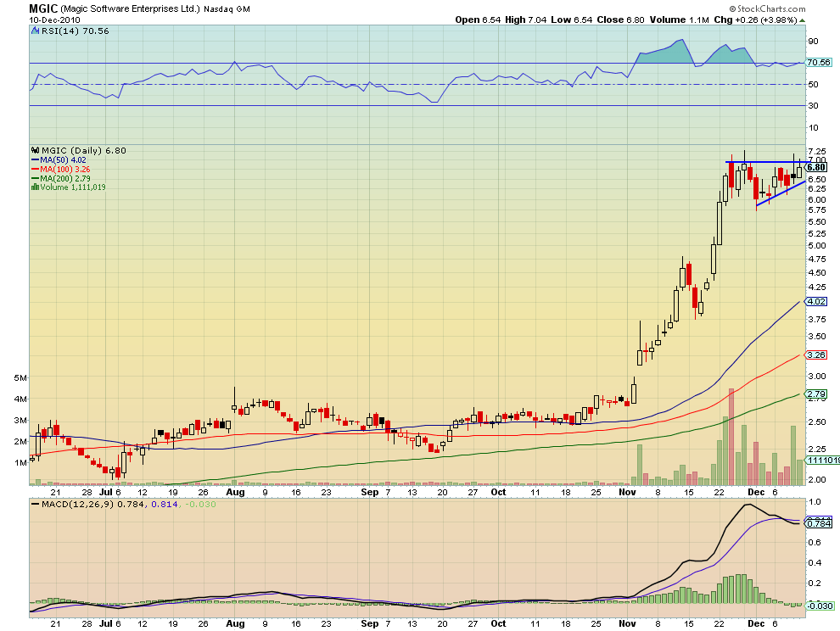This screenshot has height=631, width=840.
Task: Click the 'Dec' month label under the MACD panel
Action: 756,623
